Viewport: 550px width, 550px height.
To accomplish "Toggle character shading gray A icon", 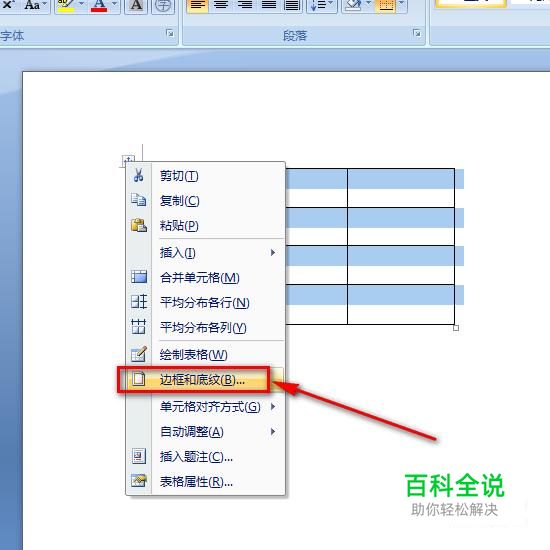I will (x=136, y=5).
